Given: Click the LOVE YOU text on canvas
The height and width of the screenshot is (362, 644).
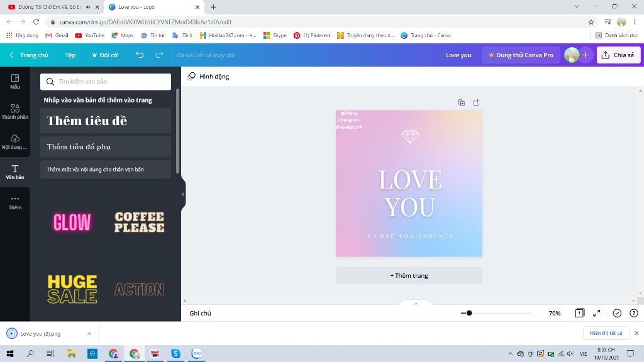Looking at the screenshot, I should (410, 194).
